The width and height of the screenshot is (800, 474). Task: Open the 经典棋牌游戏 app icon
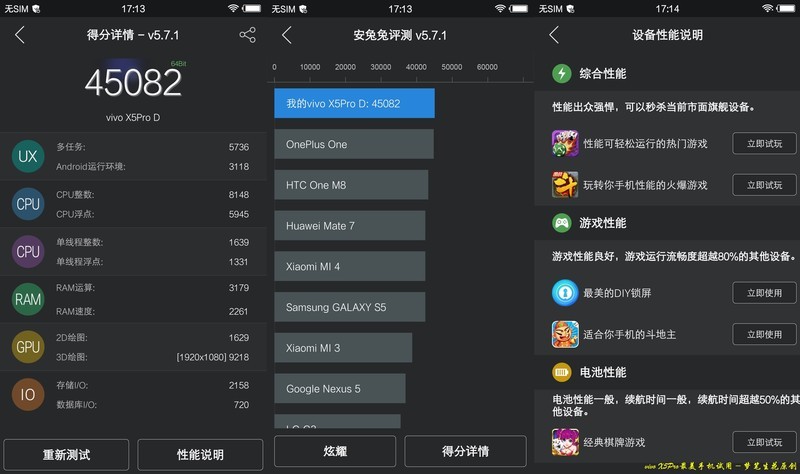click(x=565, y=442)
